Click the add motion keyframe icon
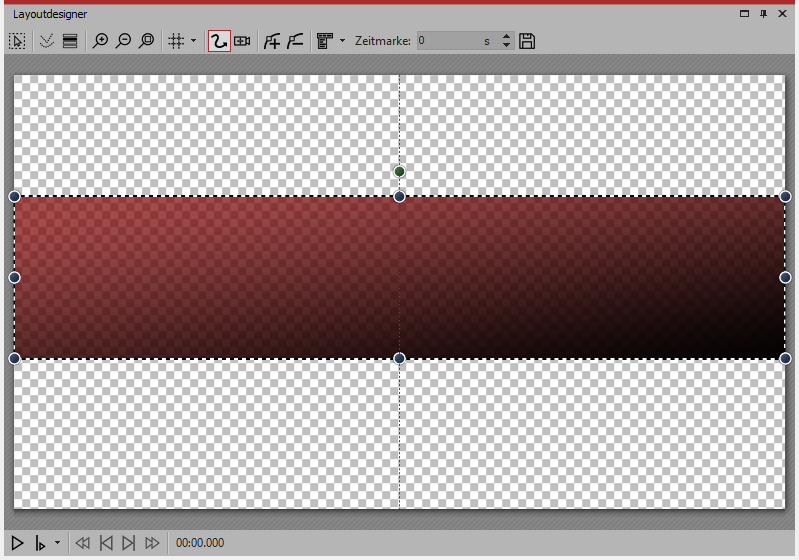The image size is (799, 560). pyautogui.click(x=271, y=41)
